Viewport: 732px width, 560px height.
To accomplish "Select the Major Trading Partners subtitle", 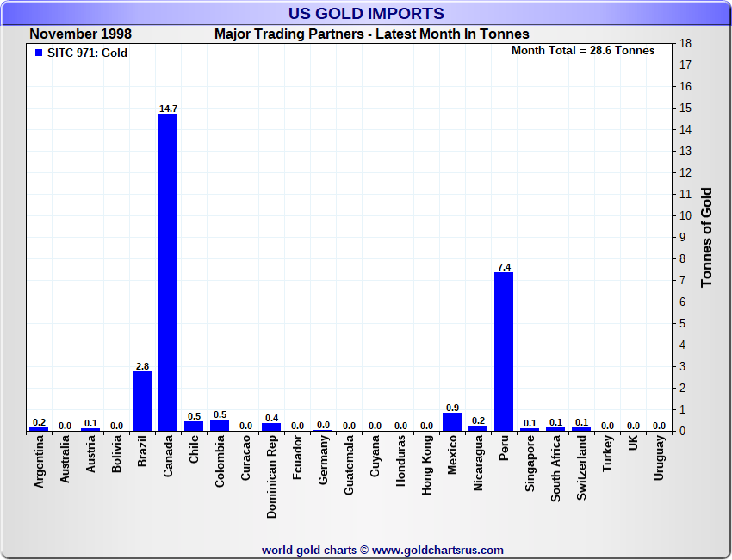I will [x=371, y=34].
